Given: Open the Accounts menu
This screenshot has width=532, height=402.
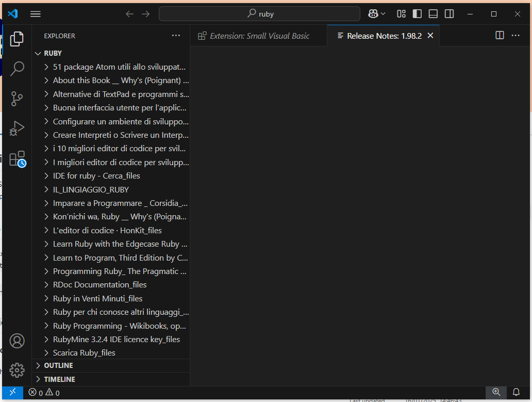Looking at the screenshot, I should click(x=17, y=341).
